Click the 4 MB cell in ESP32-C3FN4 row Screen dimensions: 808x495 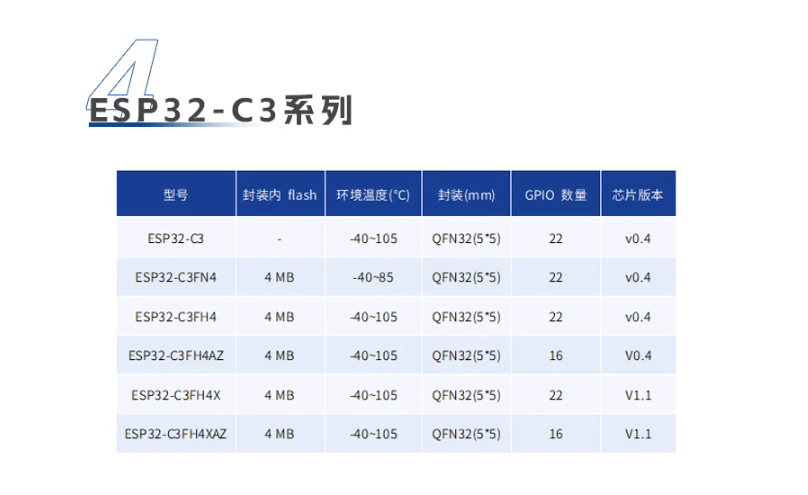[279, 278]
